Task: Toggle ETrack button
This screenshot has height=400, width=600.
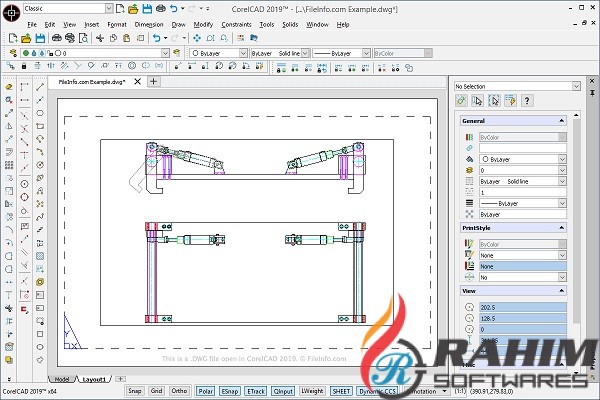Action: [x=256, y=391]
